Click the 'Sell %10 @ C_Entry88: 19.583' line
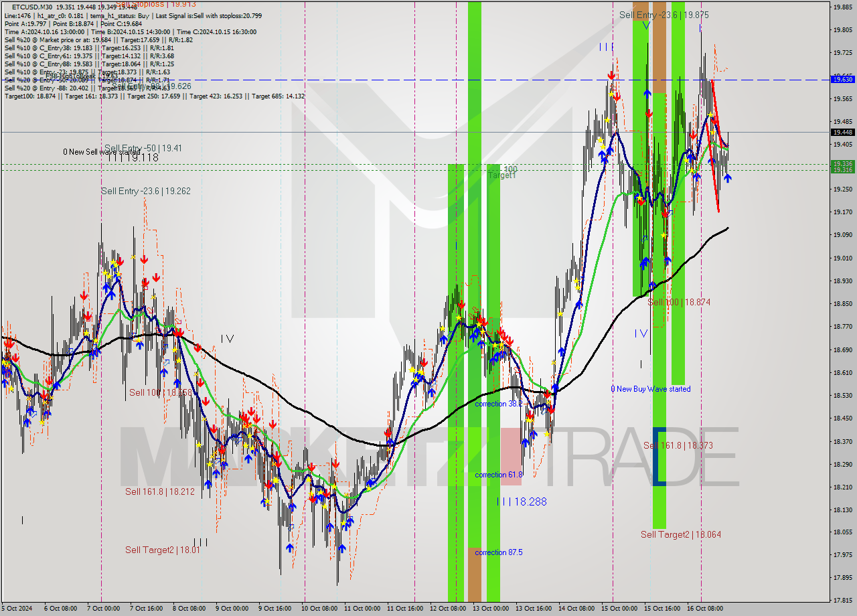Screen dimensions: 857x616 pos(89,64)
